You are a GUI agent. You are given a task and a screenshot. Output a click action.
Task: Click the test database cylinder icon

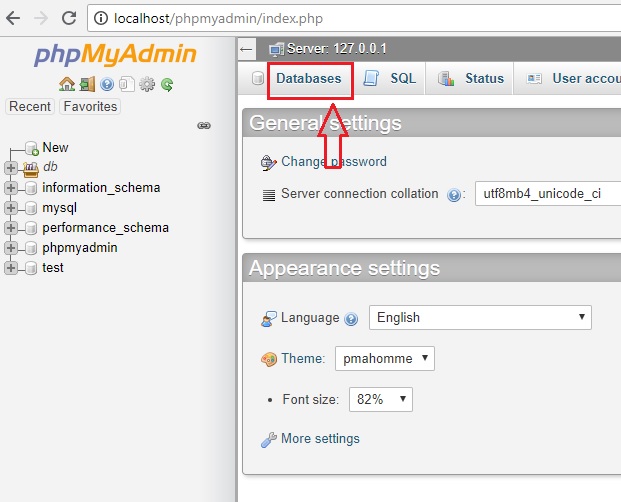pyautogui.click(x=31, y=268)
